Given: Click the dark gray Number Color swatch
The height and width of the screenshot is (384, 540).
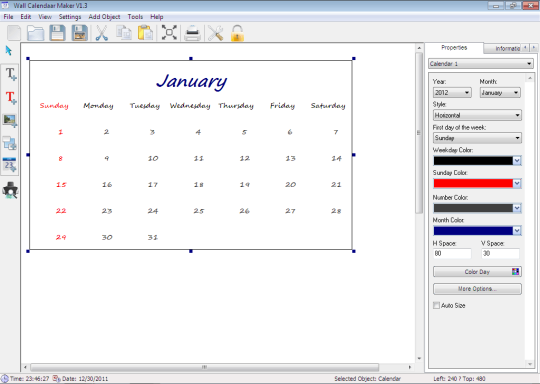Looking at the screenshot, I should coord(473,208).
